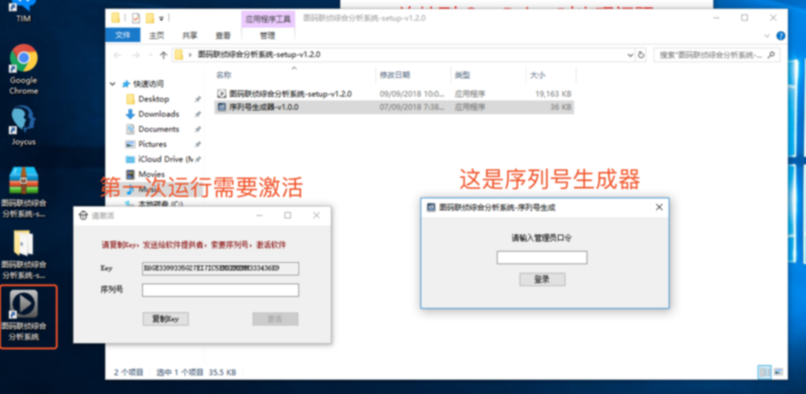The height and width of the screenshot is (394, 806).
Task: Switch to the 主页 ribbon tab
Action: click(157, 35)
